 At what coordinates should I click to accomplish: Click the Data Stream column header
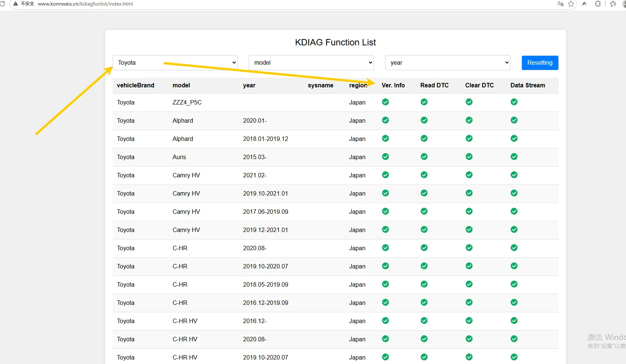pyautogui.click(x=527, y=85)
